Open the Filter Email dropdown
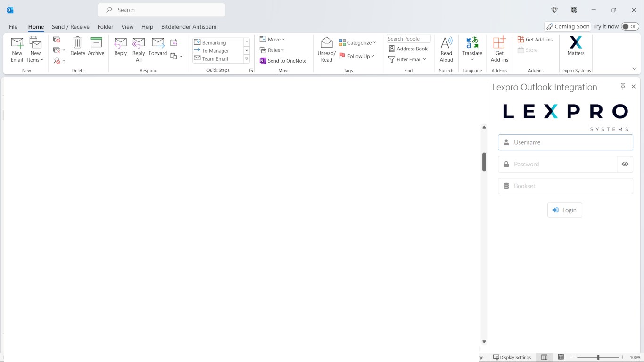 coord(407,59)
